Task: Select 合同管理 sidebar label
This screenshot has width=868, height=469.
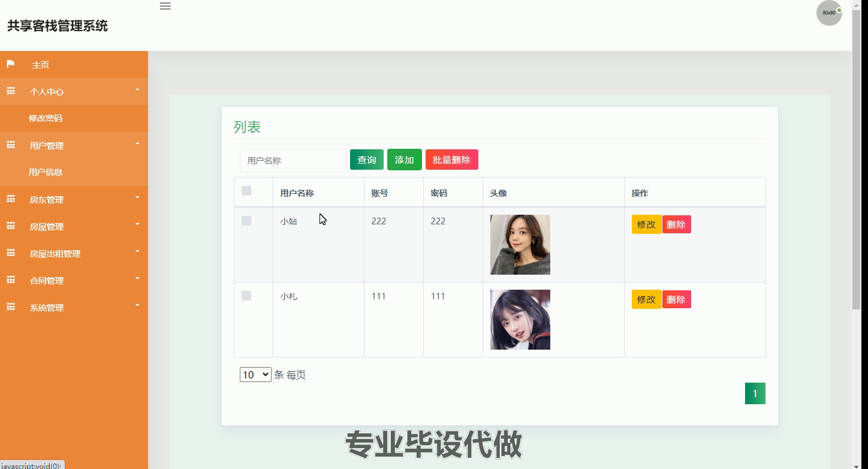Action: pos(47,281)
